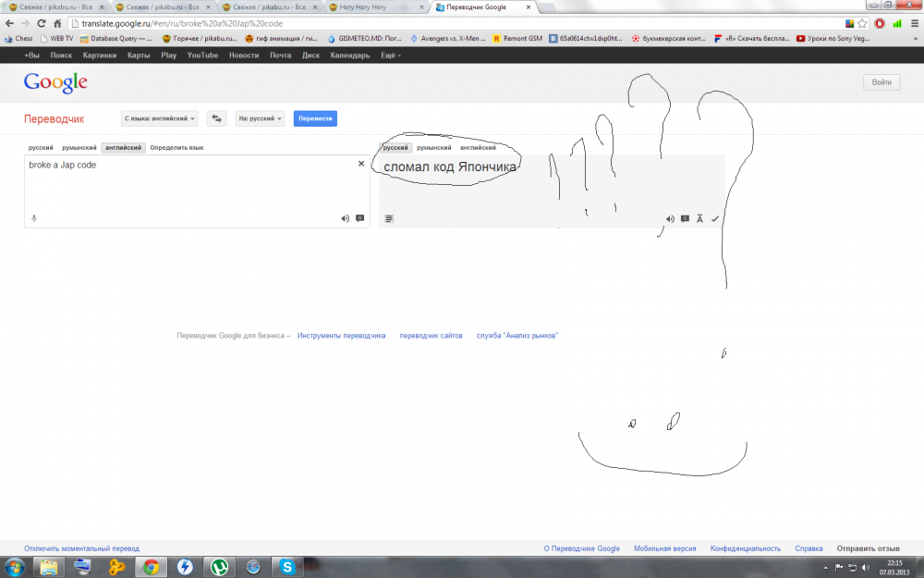Open uTorrent from the taskbar
This screenshot has height=578, width=924.
[x=219, y=568]
